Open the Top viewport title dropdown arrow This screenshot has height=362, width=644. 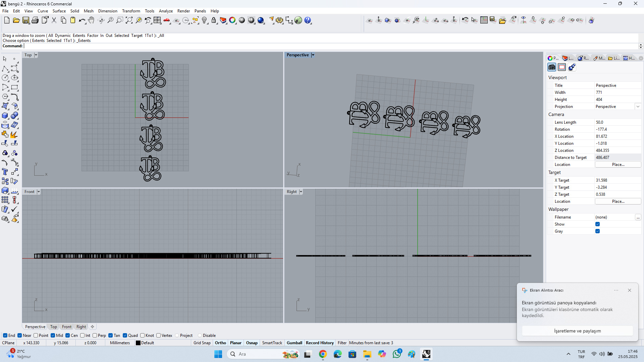pos(36,55)
